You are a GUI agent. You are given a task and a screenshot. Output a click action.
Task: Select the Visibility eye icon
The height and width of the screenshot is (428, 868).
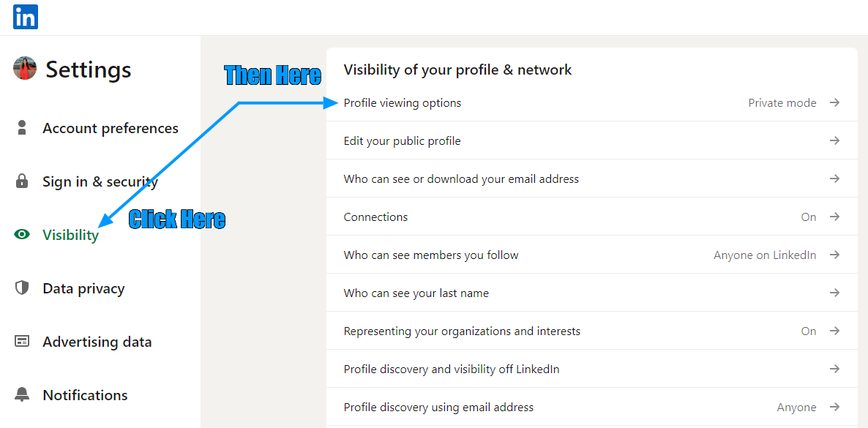pyautogui.click(x=22, y=234)
